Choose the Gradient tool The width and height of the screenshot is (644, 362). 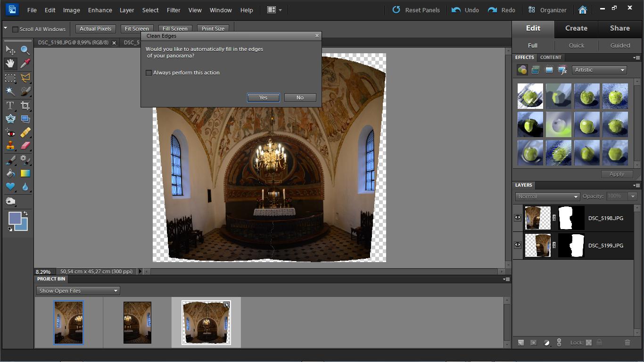(x=25, y=173)
